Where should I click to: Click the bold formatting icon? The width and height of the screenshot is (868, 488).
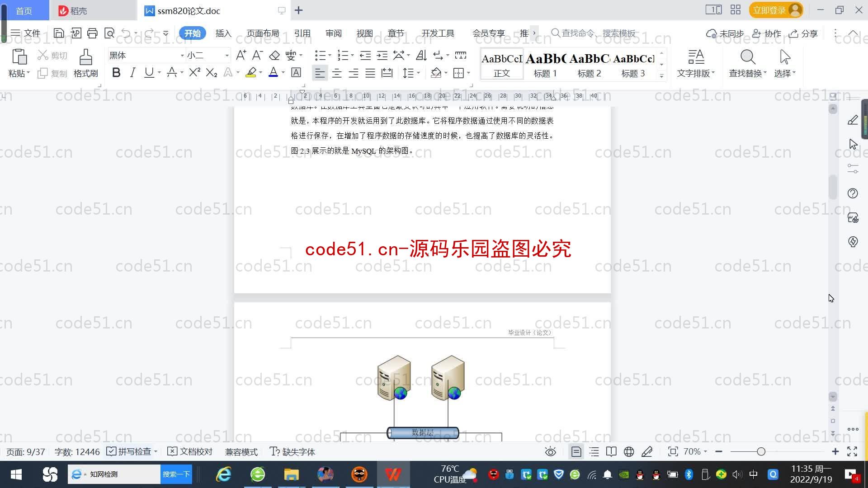click(116, 73)
